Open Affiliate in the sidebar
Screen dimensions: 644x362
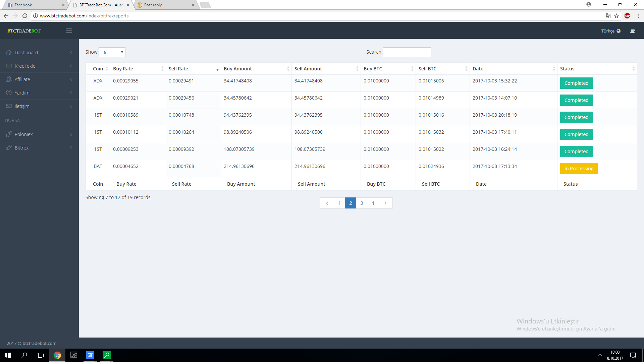coord(39,79)
